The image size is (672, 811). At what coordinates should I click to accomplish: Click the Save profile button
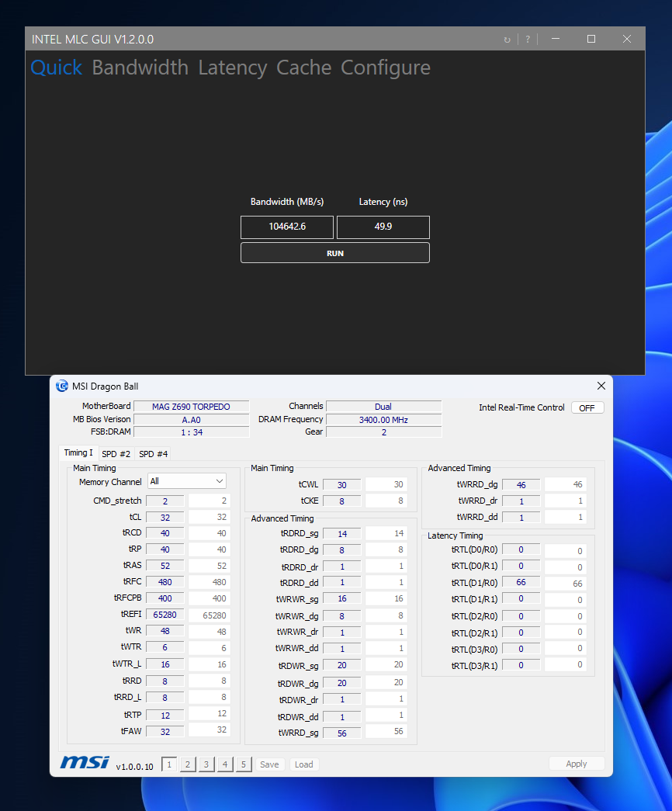[x=269, y=764]
